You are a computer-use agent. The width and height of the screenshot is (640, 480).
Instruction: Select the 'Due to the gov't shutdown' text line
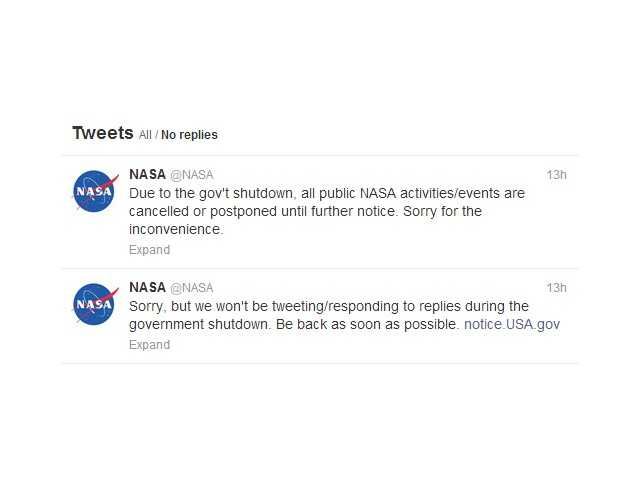[327, 193]
